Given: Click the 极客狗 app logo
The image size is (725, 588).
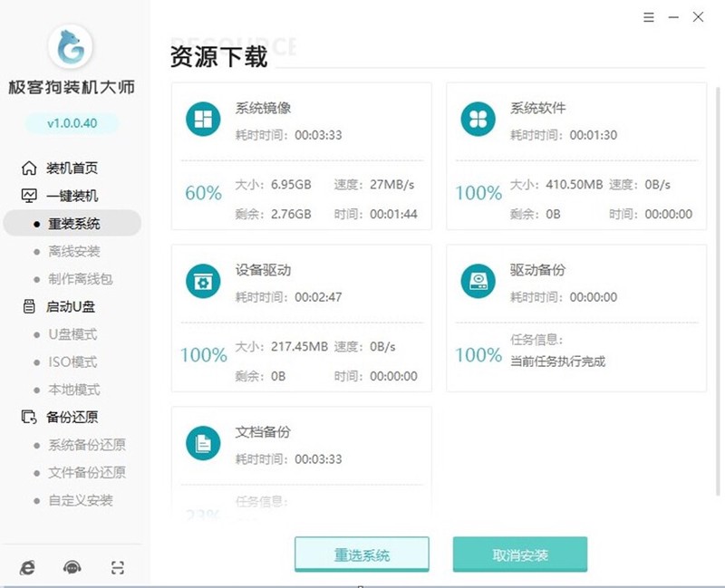Looking at the screenshot, I should pos(71,47).
